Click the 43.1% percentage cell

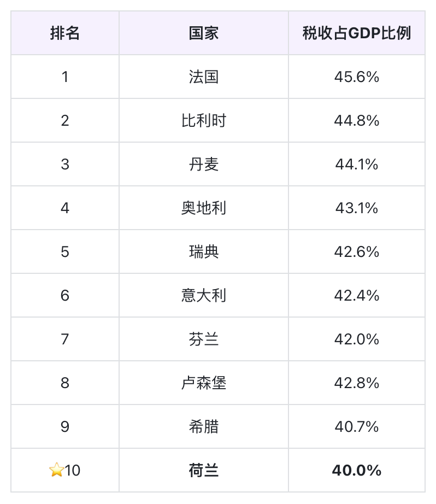[x=356, y=208]
